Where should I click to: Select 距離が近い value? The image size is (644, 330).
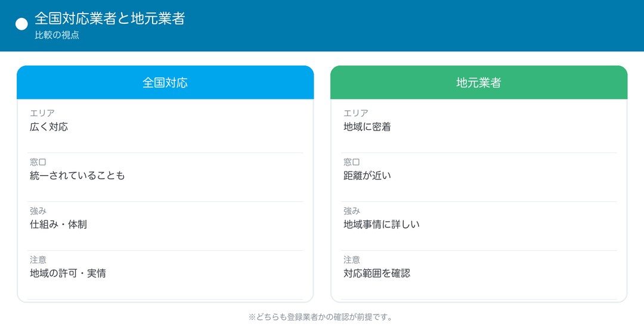[367, 176]
